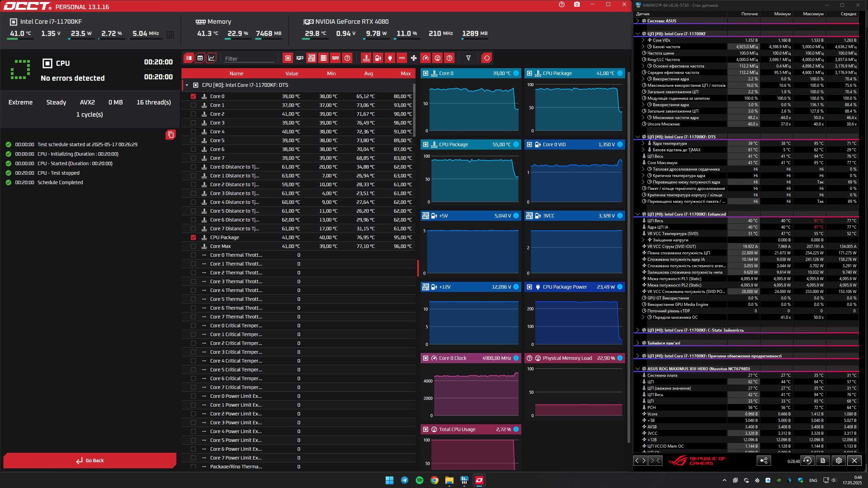Image resolution: width=868 pixels, height=488 pixels.
Task: Switch to the OCCT list view layout
Action: [189, 58]
